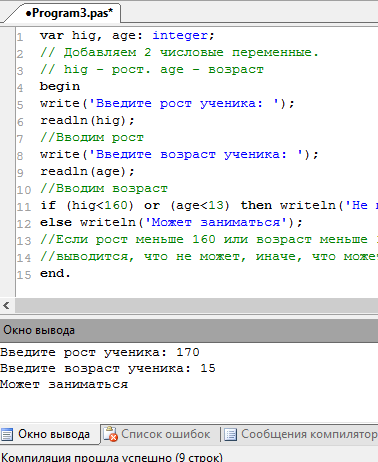Click the editor horizontal scrollbar track
The image size is (378, 462).
point(196,305)
